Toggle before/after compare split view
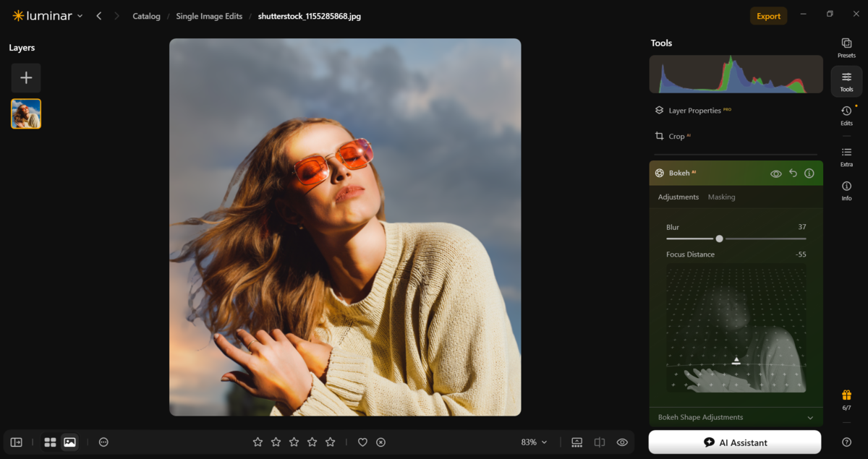This screenshot has width=868, height=459. (x=600, y=442)
